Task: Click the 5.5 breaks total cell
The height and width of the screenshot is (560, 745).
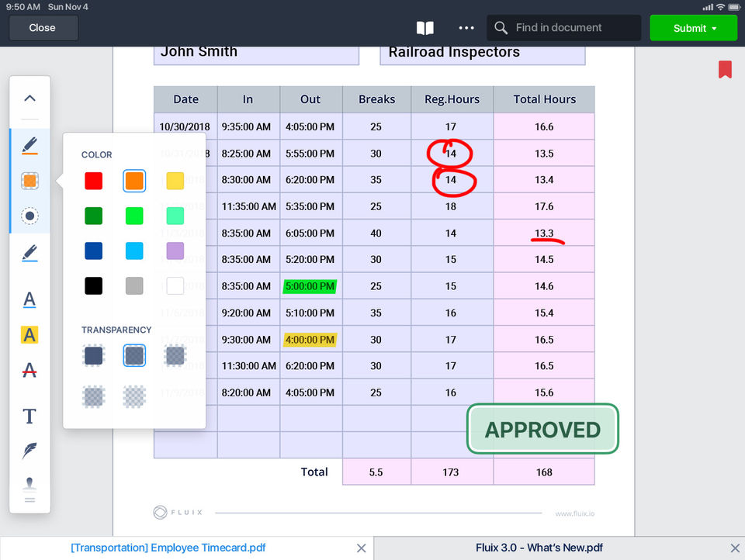Action: point(376,472)
